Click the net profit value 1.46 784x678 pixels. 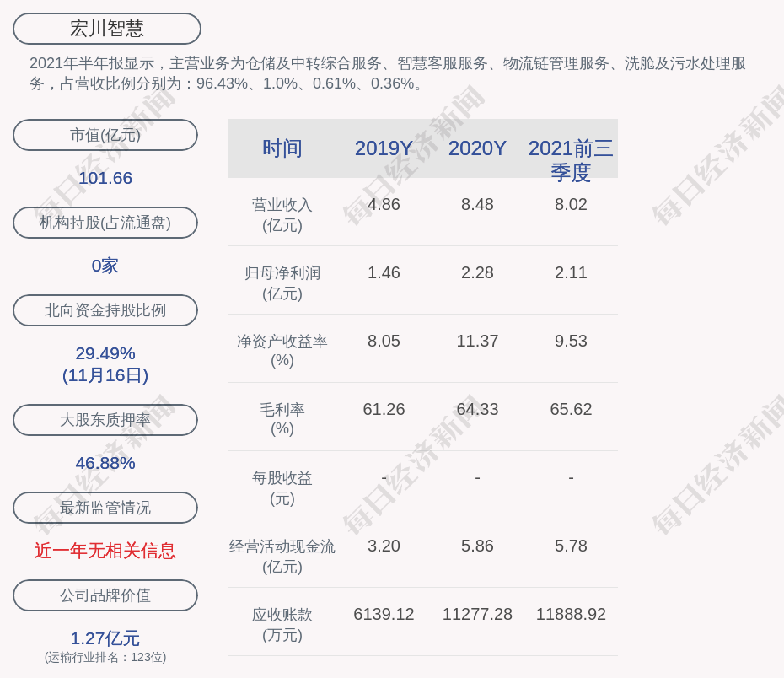[384, 272]
